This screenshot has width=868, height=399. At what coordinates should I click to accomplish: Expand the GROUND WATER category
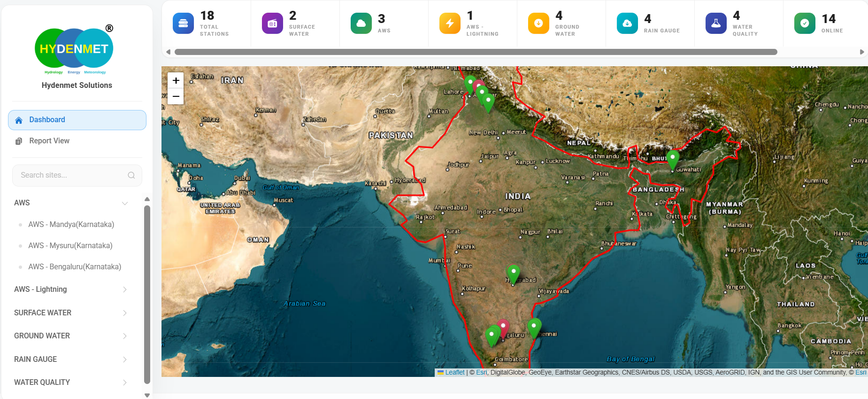tap(125, 336)
